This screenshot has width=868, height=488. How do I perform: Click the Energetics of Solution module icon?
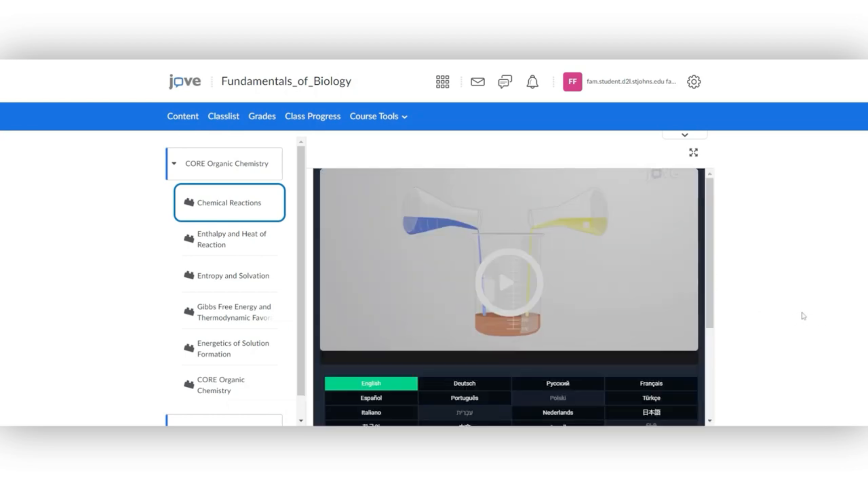pos(189,348)
